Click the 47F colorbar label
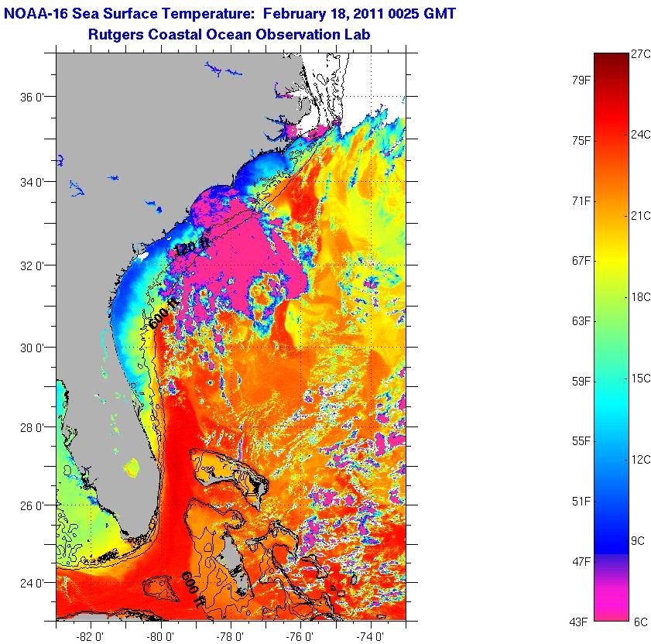 (581, 562)
